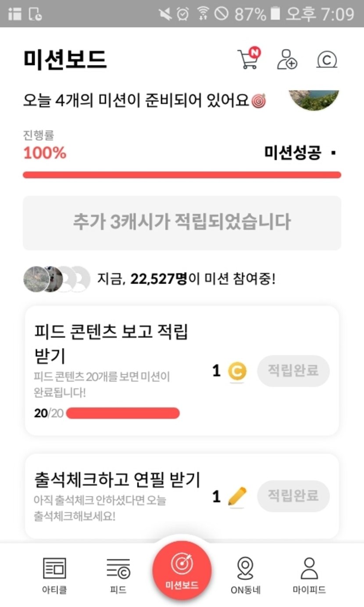Open the ON동네 location tab

[x=246, y=575]
